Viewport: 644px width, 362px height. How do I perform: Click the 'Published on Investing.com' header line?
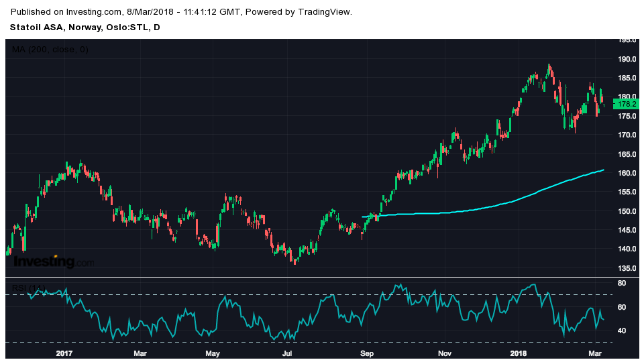pos(181,12)
